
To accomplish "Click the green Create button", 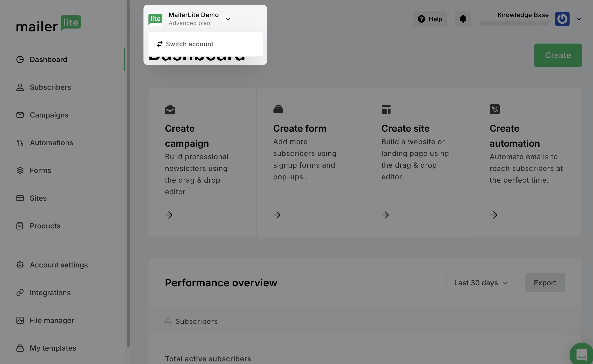I will point(558,55).
